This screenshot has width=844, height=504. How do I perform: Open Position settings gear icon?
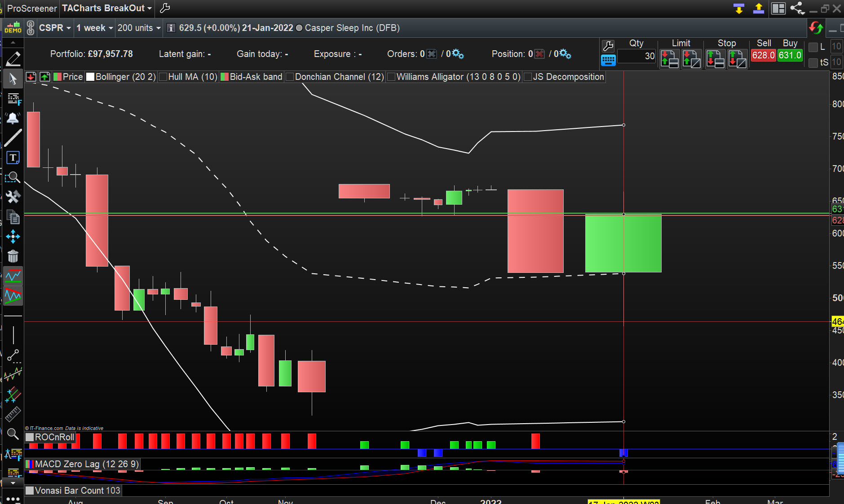tap(565, 54)
